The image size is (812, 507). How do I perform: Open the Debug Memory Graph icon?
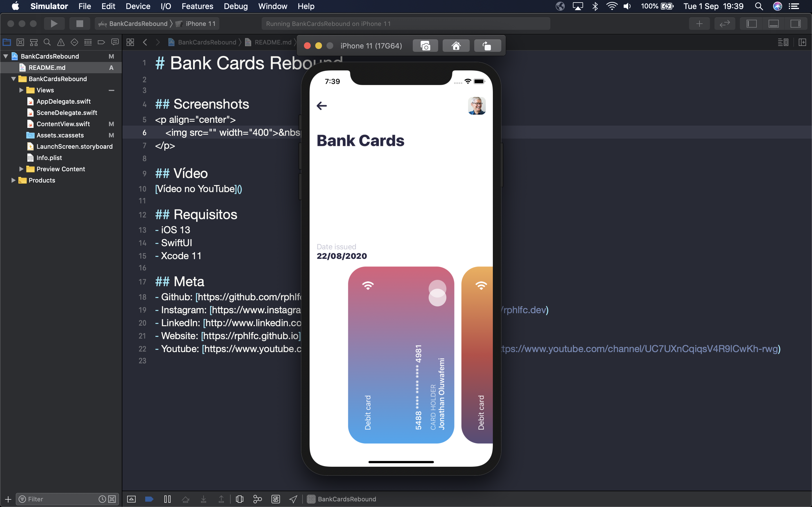(x=257, y=499)
